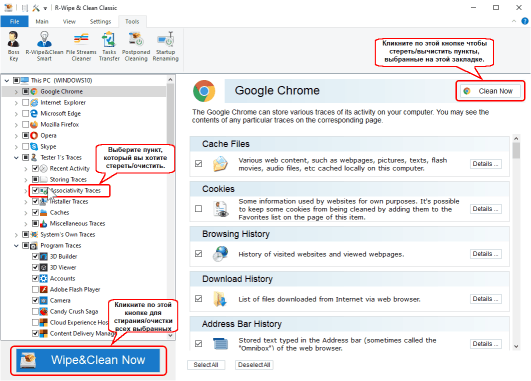Open Details for Cookies
The image size is (531, 381).
click(486, 209)
